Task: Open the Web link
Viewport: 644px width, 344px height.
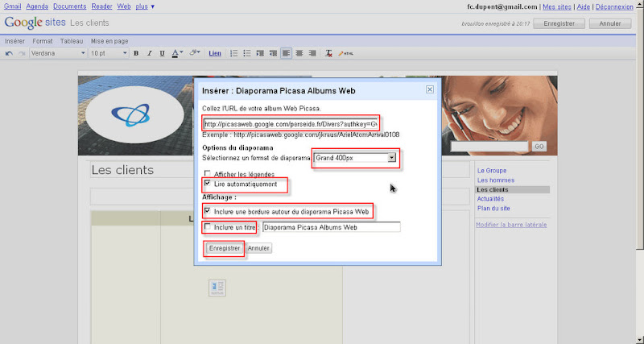Action: pyautogui.click(x=124, y=6)
